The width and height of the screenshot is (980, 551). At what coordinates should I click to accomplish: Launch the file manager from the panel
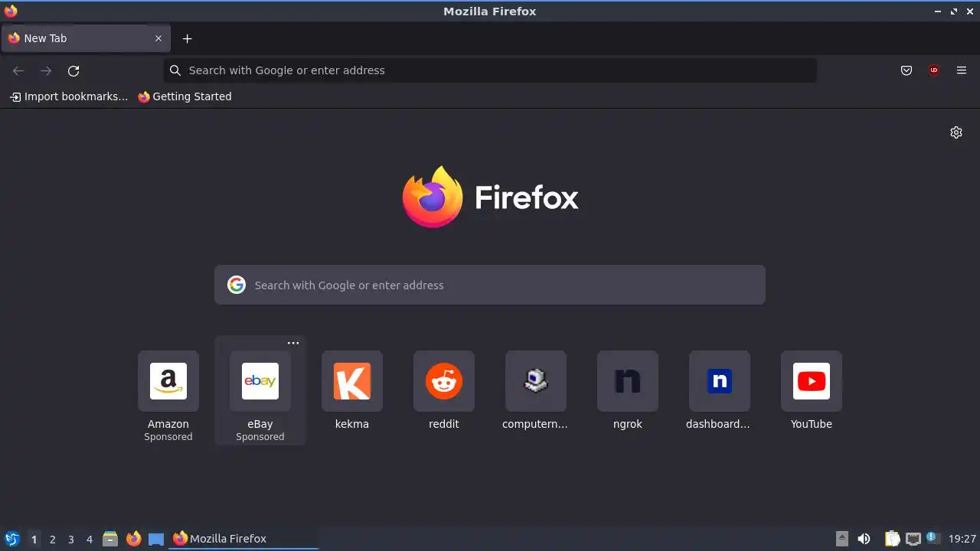coord(110,539)
